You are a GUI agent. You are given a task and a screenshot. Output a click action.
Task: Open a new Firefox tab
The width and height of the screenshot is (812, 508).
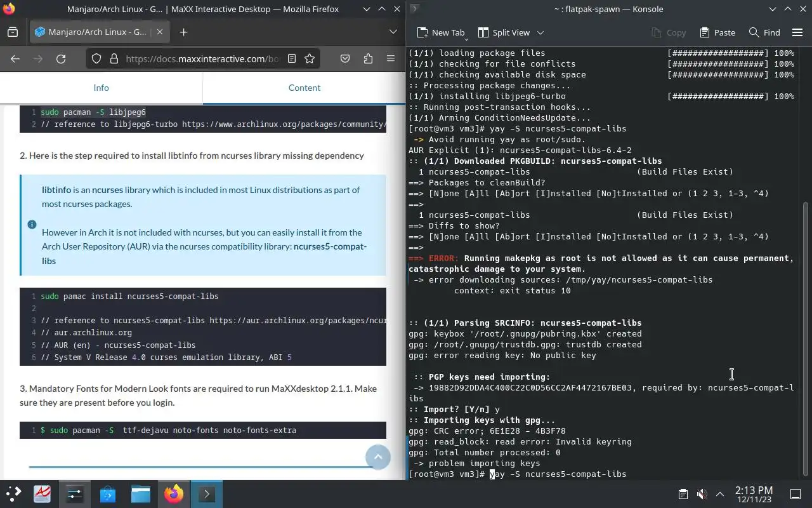click(183, 32)
